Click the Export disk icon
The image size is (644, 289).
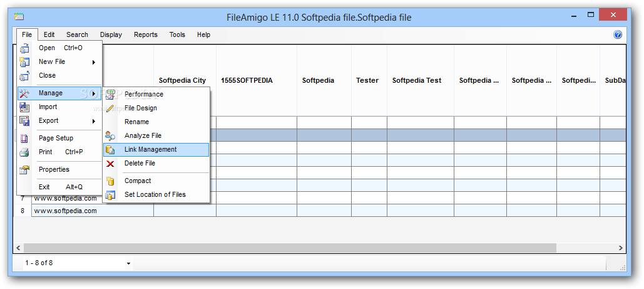point(24,121)
